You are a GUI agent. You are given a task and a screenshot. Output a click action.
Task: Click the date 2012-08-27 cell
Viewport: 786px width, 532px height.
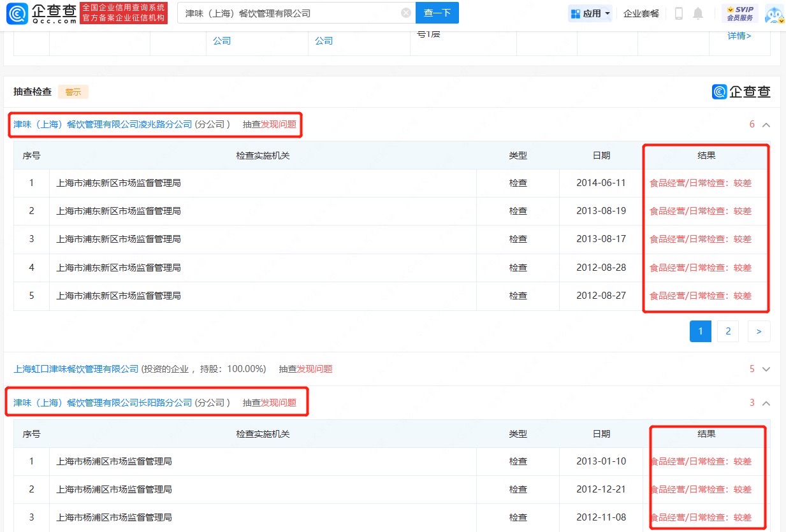(601, 296)
